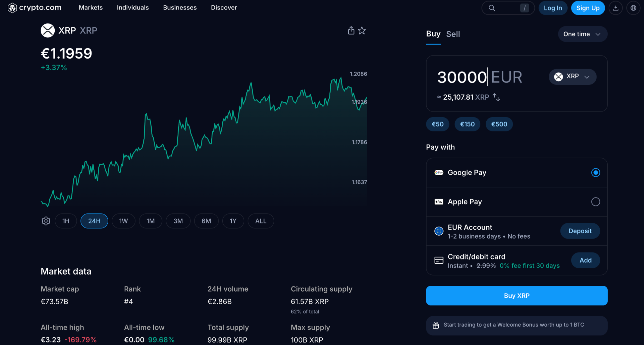This screenshot has height=345, width=644.
Task: Switch chart to 1W range
Action: tap(123, 221)
